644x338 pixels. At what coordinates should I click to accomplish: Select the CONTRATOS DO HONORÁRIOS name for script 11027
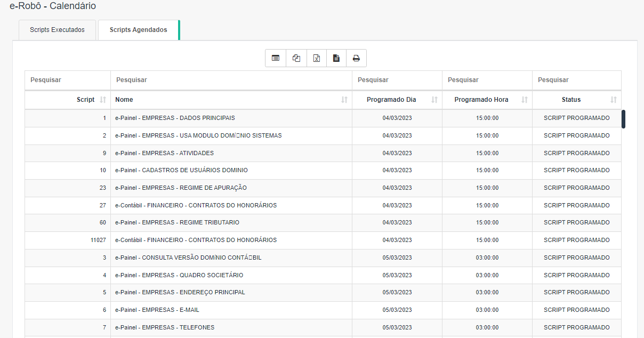point(196,240)
